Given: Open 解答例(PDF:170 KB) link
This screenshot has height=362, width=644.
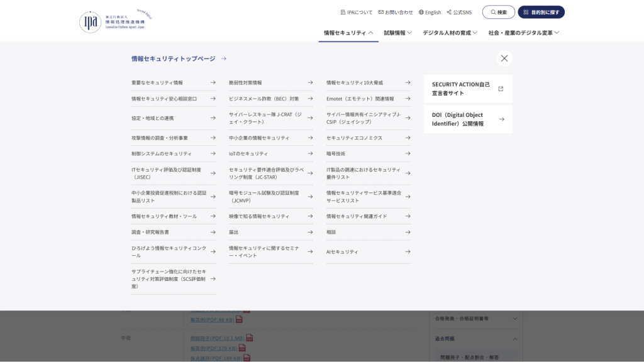Looking at the screenshot, I should pyautogui.click(x=214, y=348).
